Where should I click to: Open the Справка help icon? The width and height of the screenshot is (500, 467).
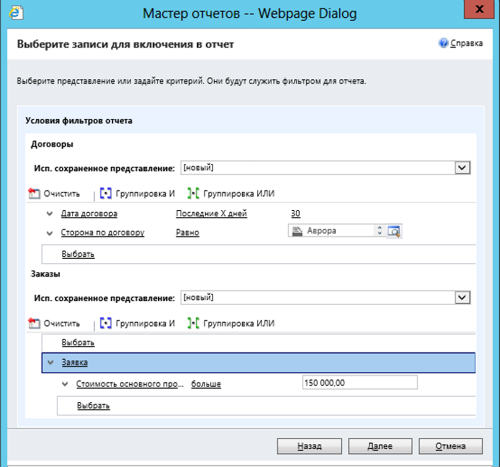pos(443,43)
